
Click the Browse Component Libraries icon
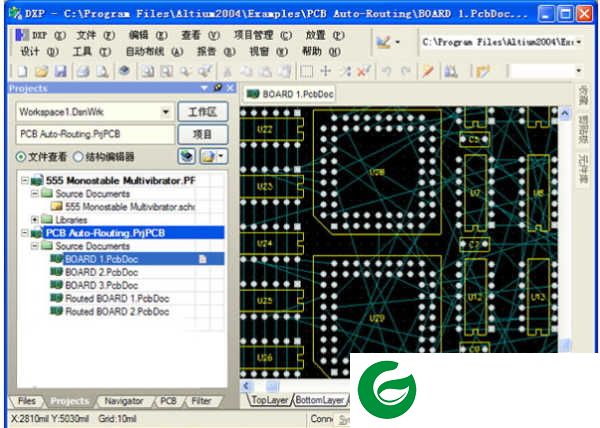[451, 72]
